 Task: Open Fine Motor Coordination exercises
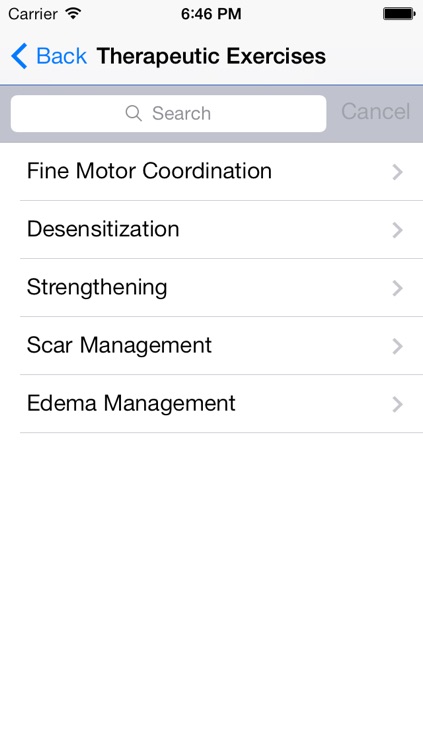(212, 172)
